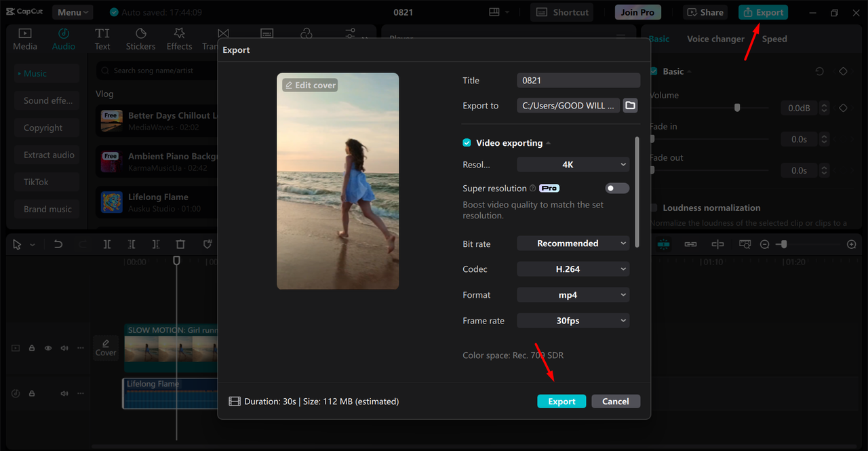
Task: Enable the Loudness normalization checkbox
Action: pyautogui.click(x=654, y=208)
